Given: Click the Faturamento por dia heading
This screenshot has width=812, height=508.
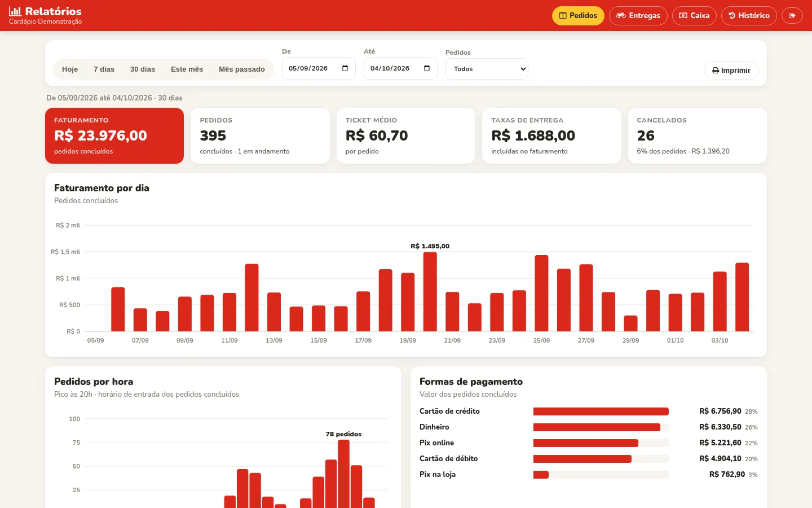Looking at the screenshot, I should pyautogui.click(x=101, y=188).
